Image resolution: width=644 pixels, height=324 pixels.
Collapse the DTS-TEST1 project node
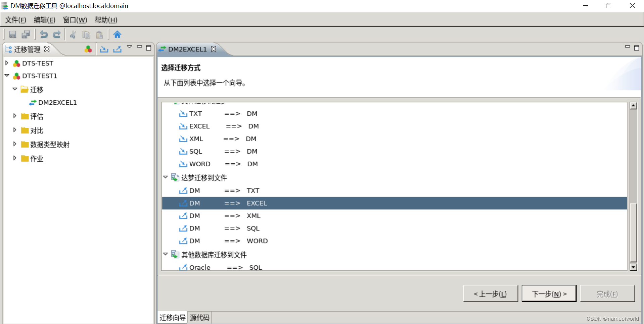7,75
